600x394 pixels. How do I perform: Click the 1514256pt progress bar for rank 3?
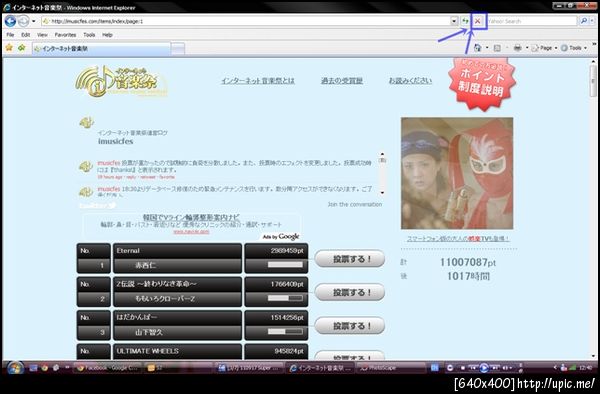pyautogui.click(x=285, y=332)
